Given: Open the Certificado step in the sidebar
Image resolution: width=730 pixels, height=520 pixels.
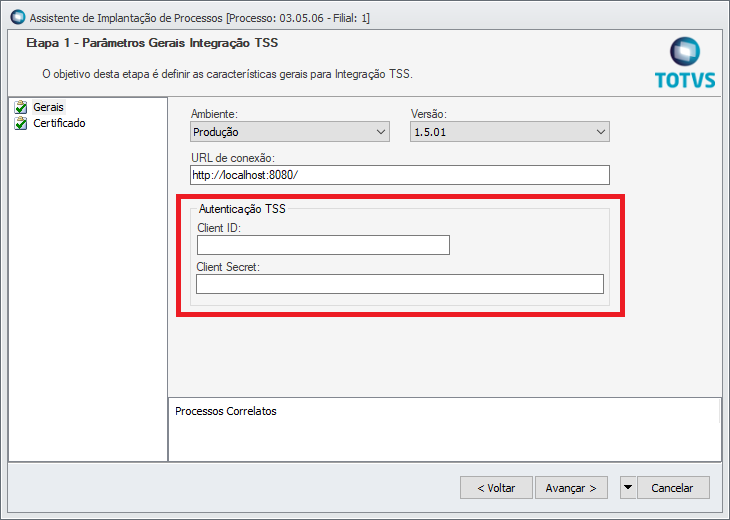Looking at the screenshot, I should click(59, 124).
